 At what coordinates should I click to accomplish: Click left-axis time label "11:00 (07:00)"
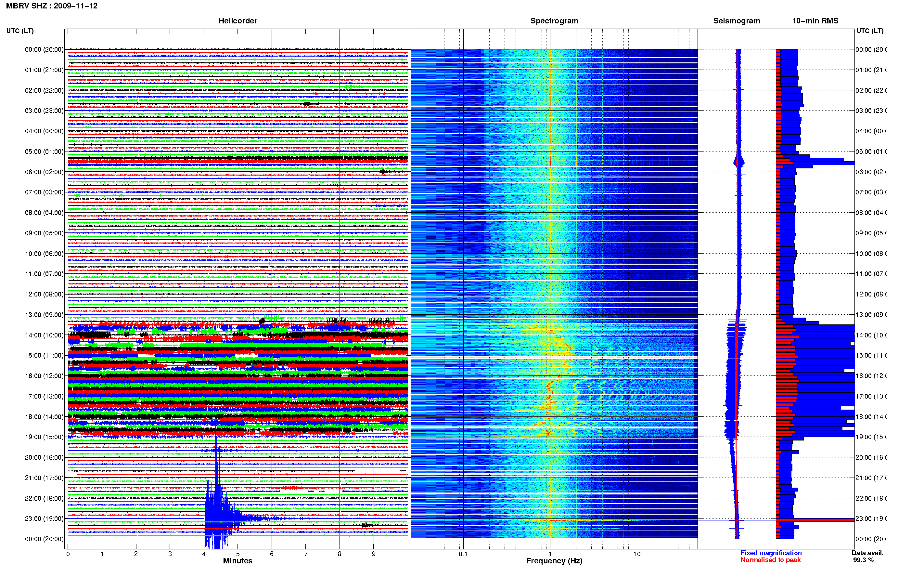pos(44,274)
